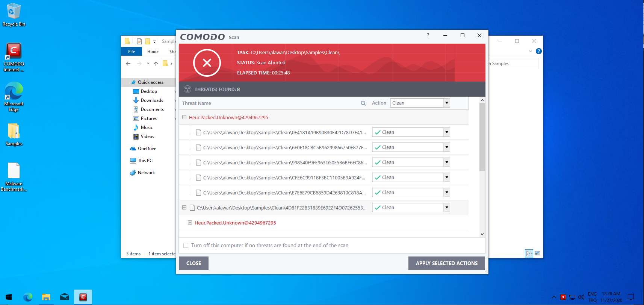Click the COMODO tray icon with red X
644x305 pixels.
pos(563,297)
